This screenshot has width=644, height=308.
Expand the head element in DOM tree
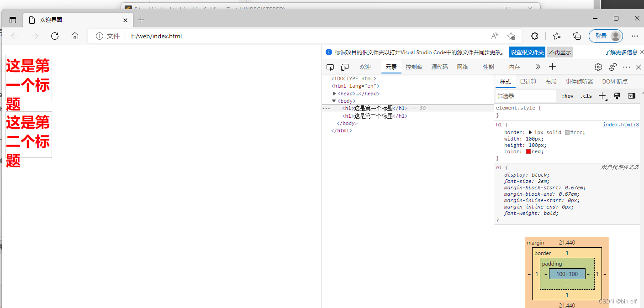(335, 93)
